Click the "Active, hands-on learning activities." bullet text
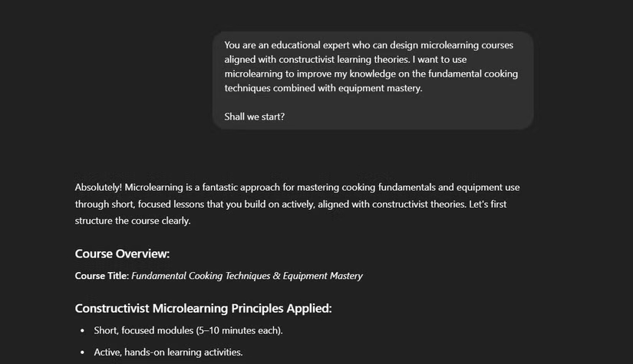Image resolution: width=633 pixels, height=364 pixels. click(x=168, y=353)
